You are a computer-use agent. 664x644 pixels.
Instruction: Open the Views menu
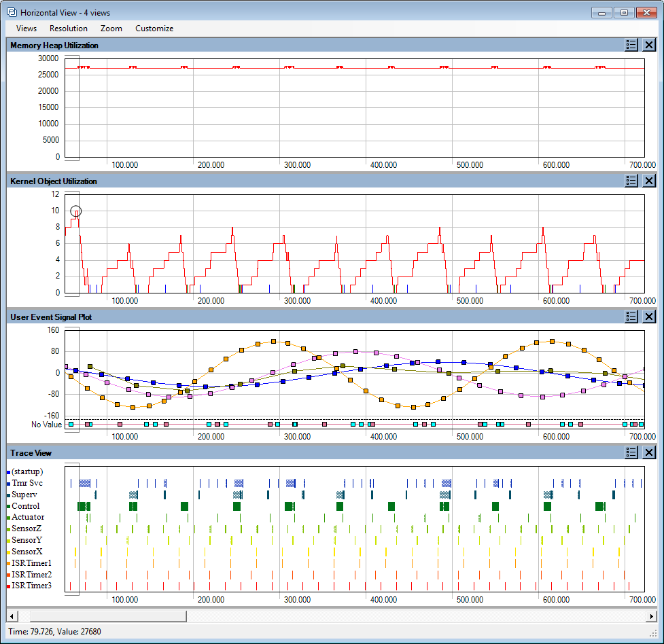coord(27,29)
